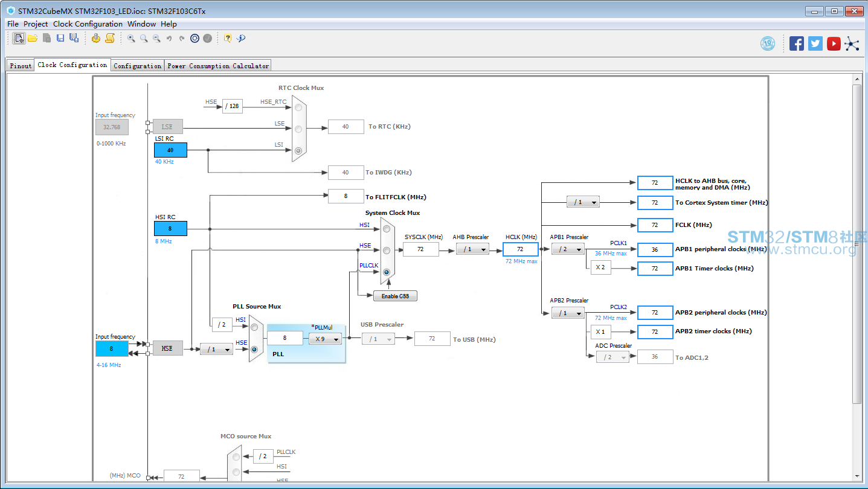The height and width of the screenshot is (489, 868).
Task: Select HSE_RTC input in RTC Clock Mux
Action: tap(298, 107)
